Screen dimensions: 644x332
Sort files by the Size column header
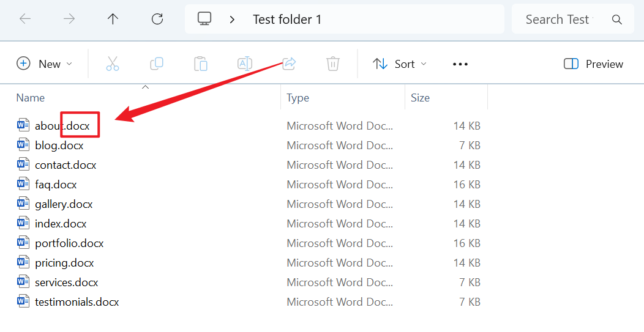420,98
